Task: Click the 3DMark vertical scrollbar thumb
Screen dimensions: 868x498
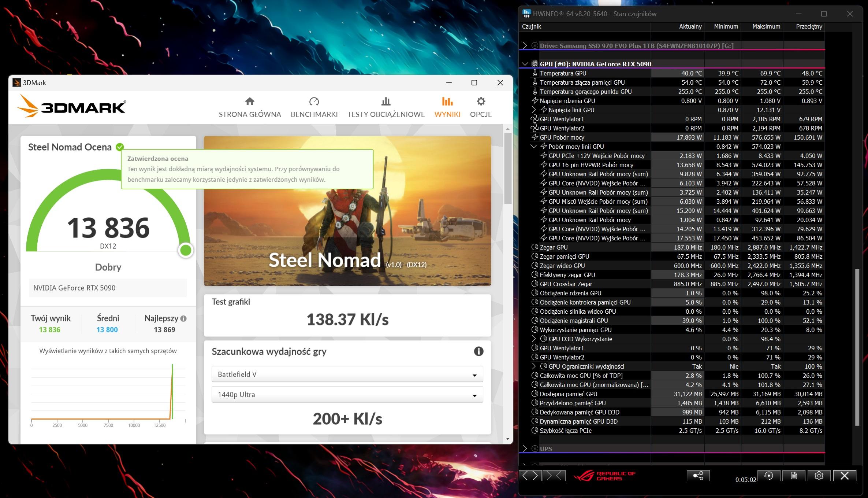Action: [507, 169]
